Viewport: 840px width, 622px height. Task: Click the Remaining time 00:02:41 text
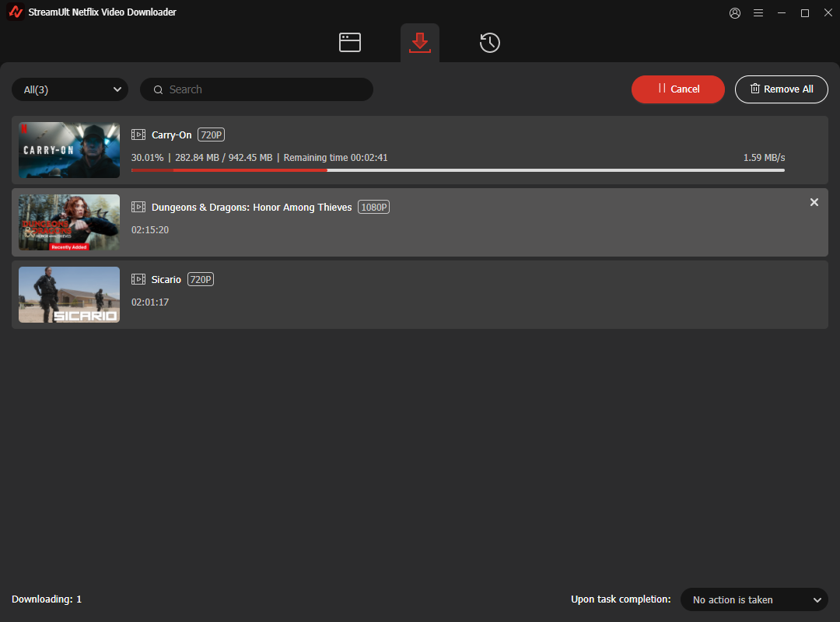[335, 158]
